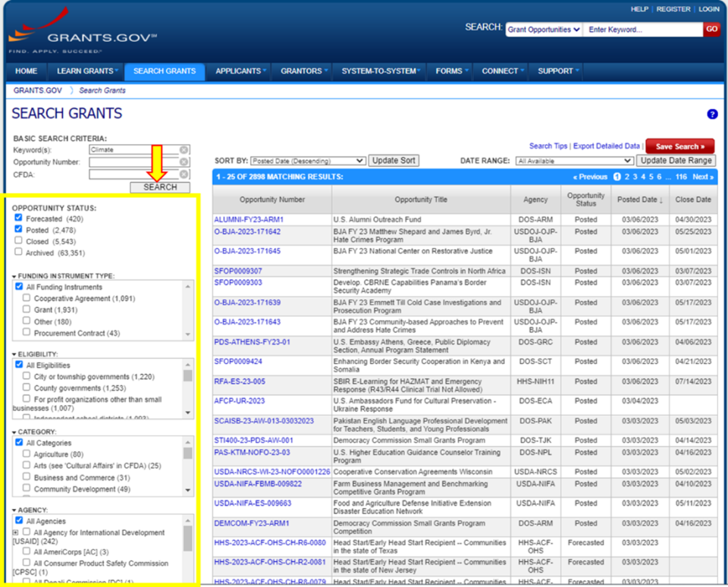Jump to results page 116
The height and width of the screenshot is (587, 728).
pos(681,177)
